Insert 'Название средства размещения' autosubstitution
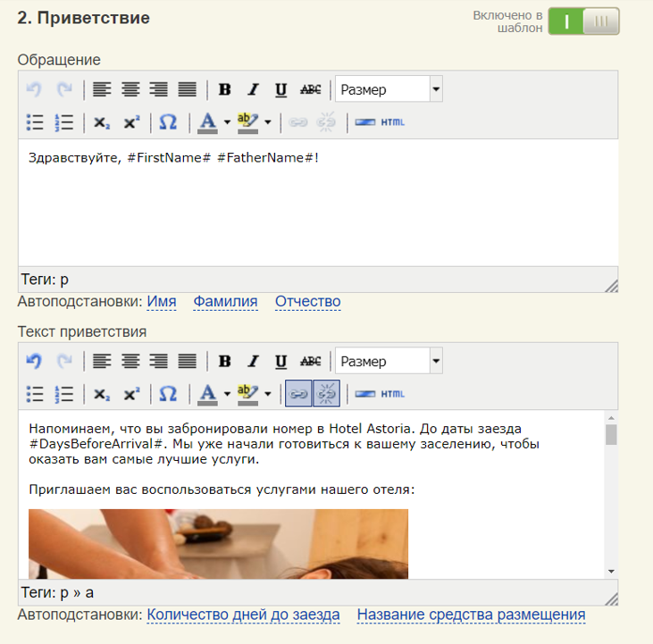Image resolution: width=653 pixels, height=644 pixels. coord(471,615)
